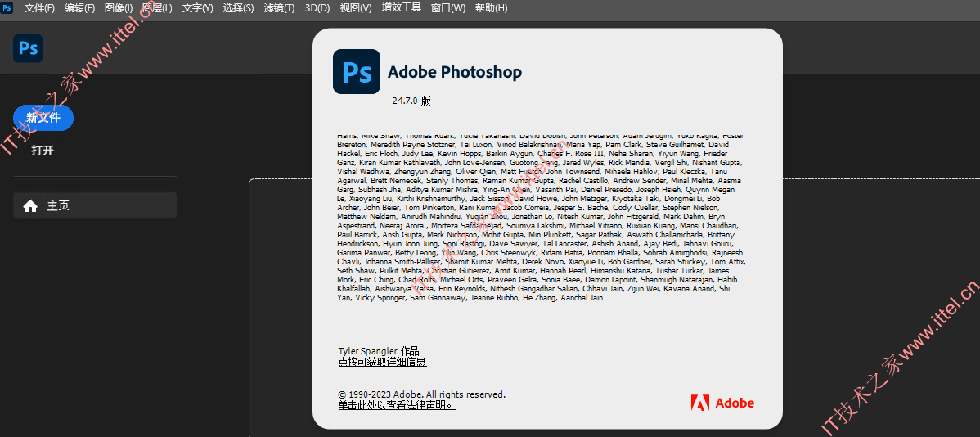The width and height of the screenshot is (980, 437).
Task: Click the name Meredith Payne Stotzner in credits
Action: (415, 144)
